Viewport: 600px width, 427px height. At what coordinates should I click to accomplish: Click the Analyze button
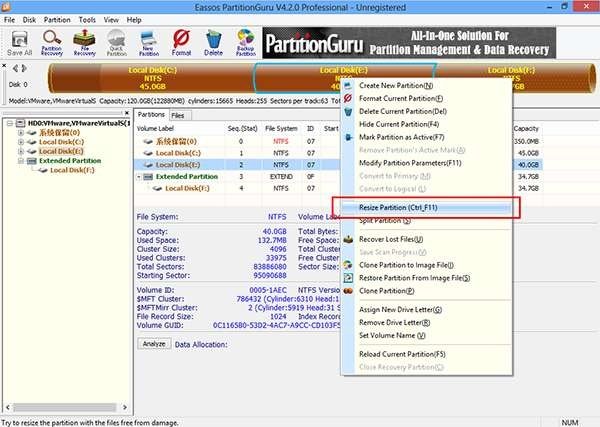[154, 344]
